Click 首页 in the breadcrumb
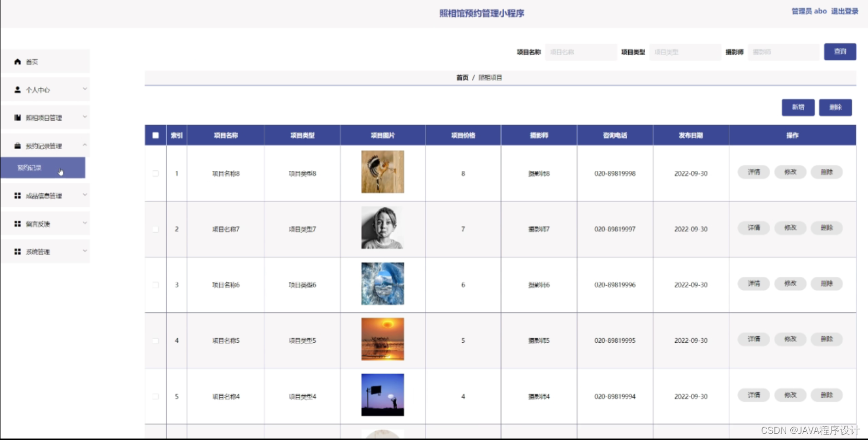The width and height of the screenshot is (868, 440). [x=462, y=78]
